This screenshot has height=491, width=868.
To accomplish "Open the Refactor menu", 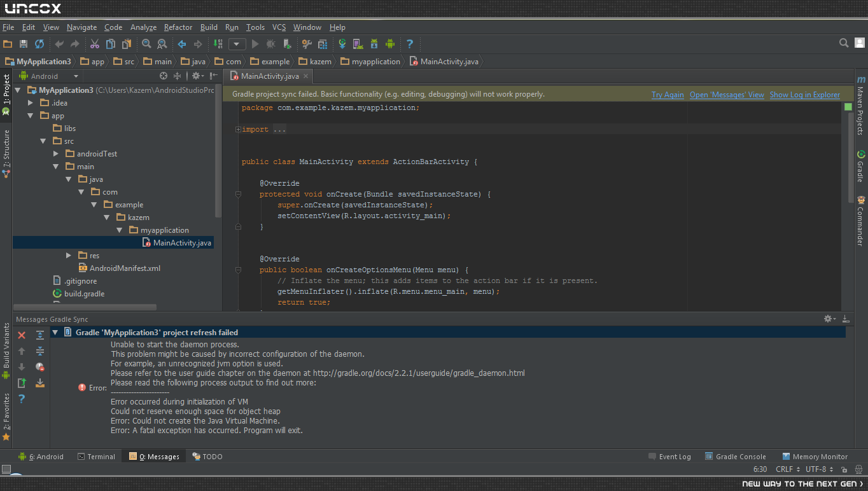I will tap(178, 27).
